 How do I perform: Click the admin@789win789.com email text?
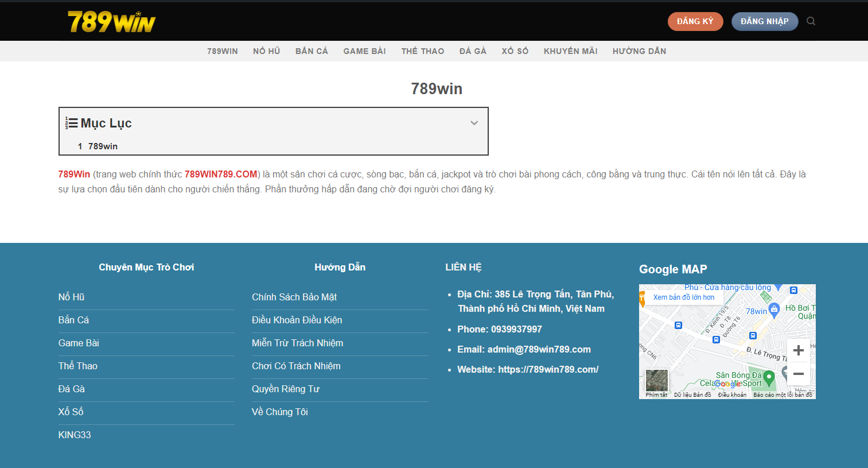539,349
